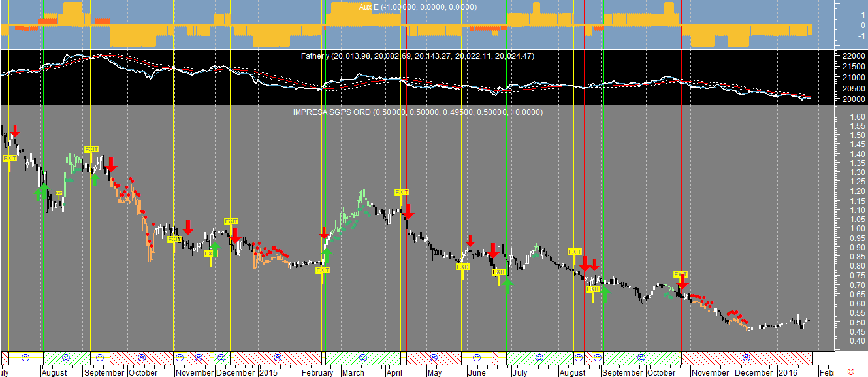Click the 1.60 value on price axis
Image resolution: width=868 pixels, height=377 pixels.
tap(858, 117)
